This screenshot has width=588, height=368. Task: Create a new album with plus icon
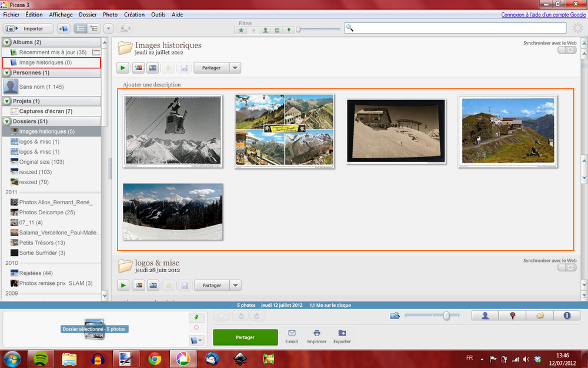point(64,28)
